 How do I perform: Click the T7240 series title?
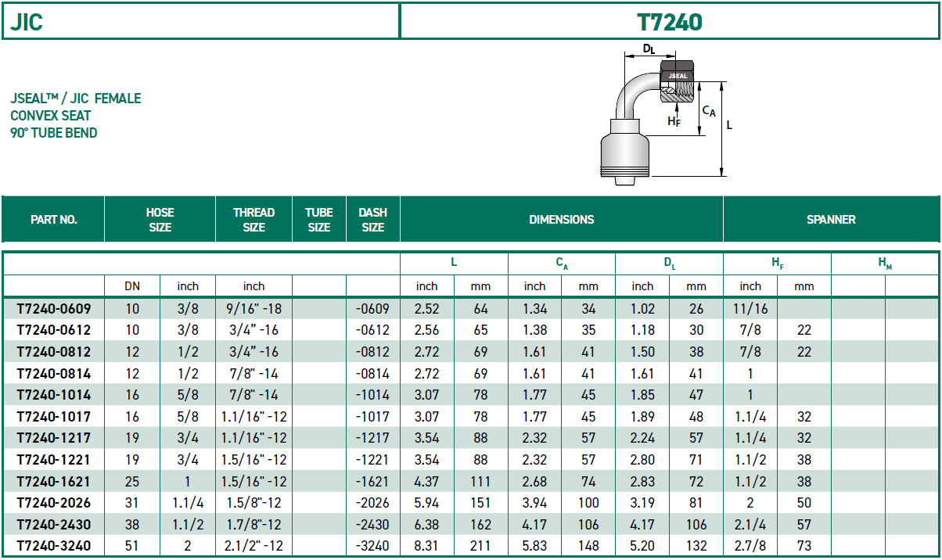pyautogui.click(x=670, y=22)
